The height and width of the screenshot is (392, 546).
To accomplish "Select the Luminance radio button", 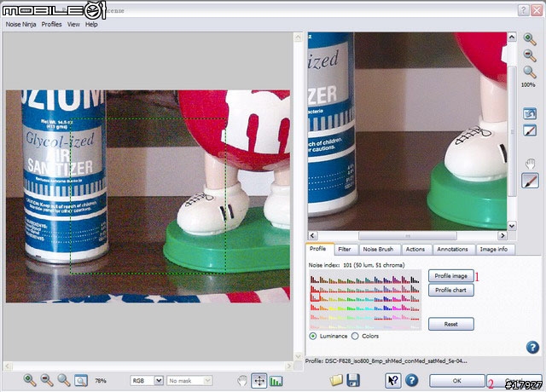I will pos(313,336).
